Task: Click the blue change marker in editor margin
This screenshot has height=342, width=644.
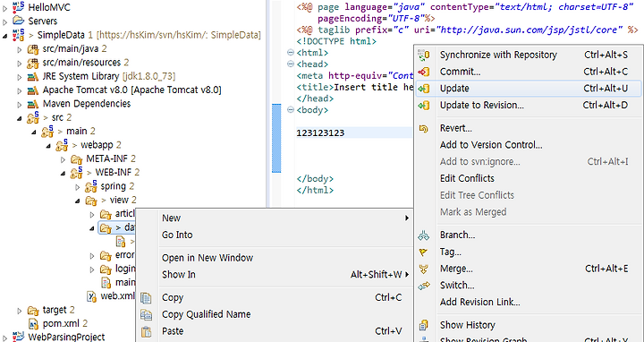Action: pyautogui.click(x=276, y=138)
